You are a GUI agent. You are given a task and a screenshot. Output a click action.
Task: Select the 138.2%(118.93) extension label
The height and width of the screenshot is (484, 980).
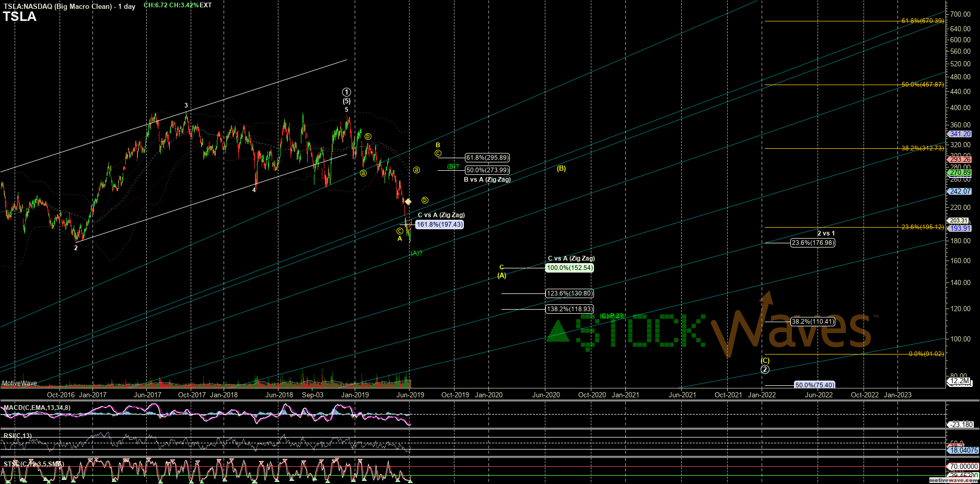[569, 309]
